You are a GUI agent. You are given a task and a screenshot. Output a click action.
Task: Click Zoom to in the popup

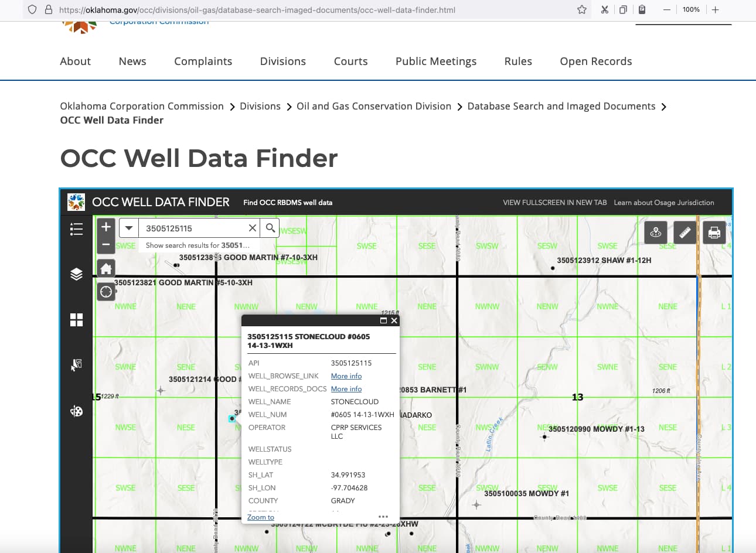point(261,517)
